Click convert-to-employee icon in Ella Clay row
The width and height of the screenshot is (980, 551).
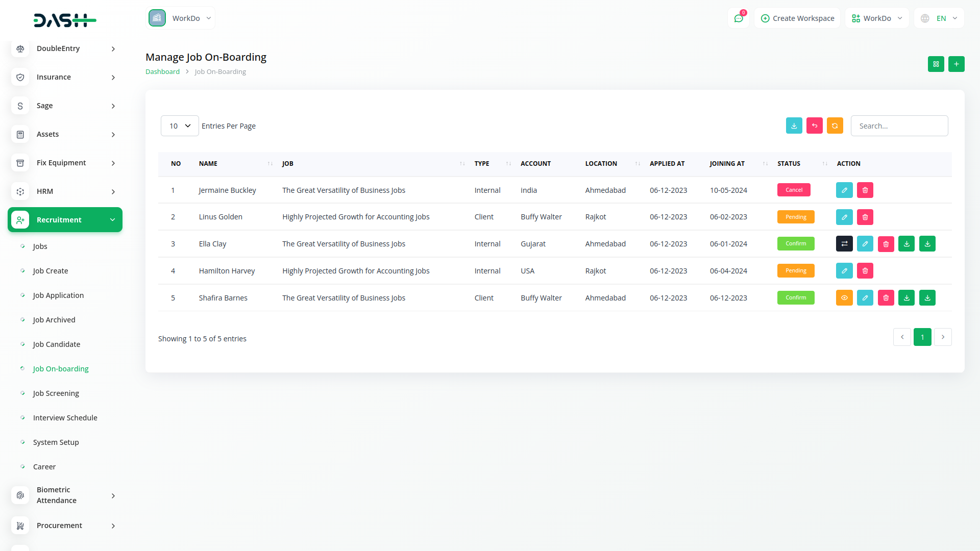[844, 244]
